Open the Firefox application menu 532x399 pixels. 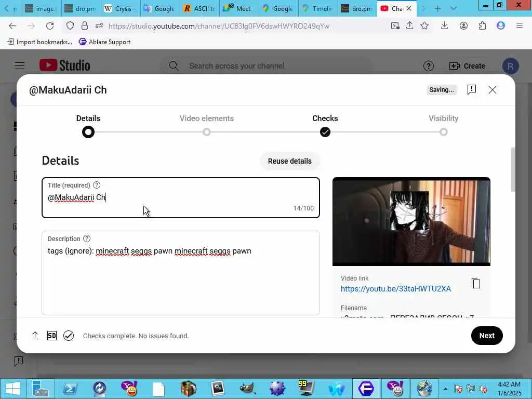click(520, 26)
